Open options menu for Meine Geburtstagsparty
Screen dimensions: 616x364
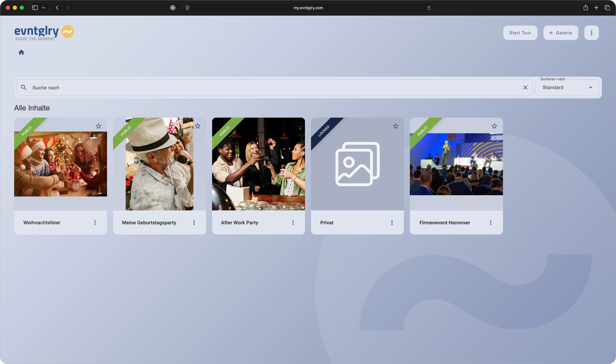pos(194,222)
